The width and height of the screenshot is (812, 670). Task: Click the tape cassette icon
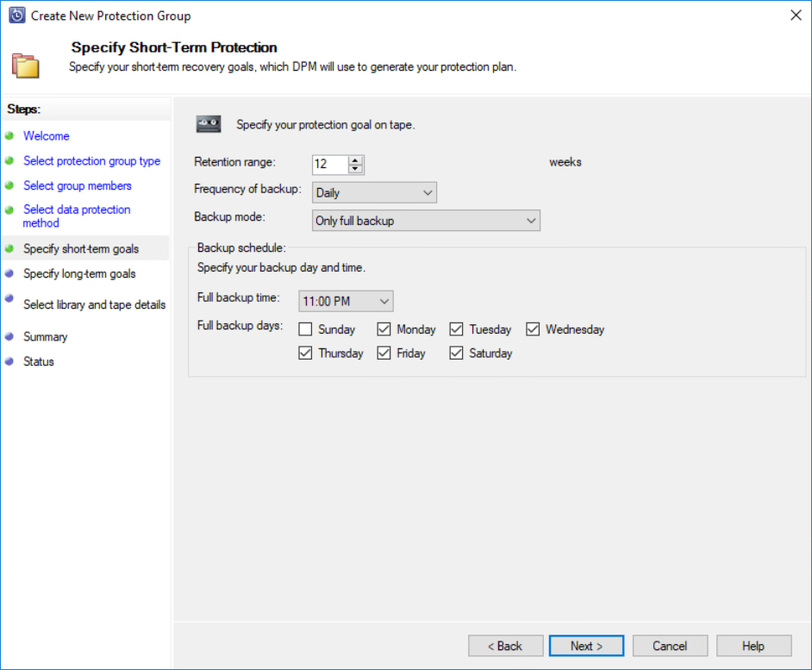click(209, 124)
